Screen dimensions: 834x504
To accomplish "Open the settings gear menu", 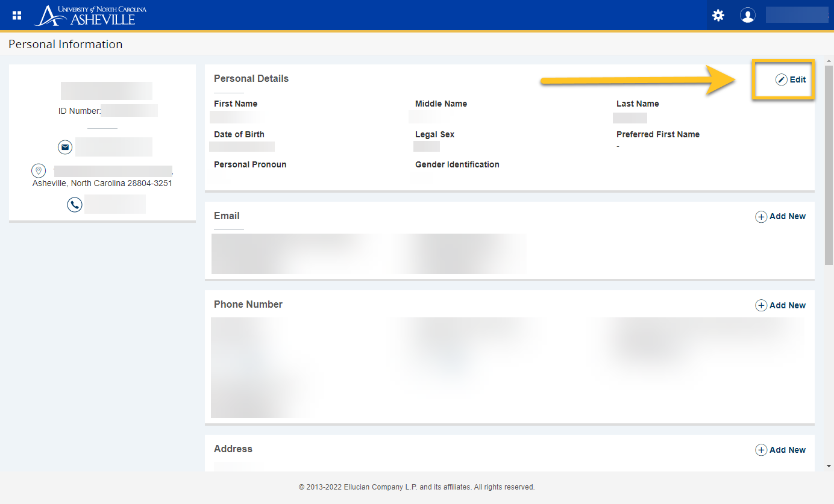I will pyautogui.click(x=718, y=16).
